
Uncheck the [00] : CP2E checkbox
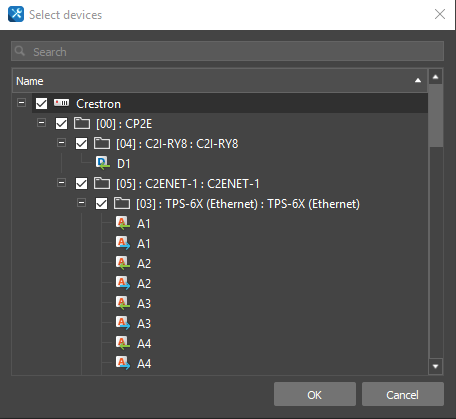pyautogui.click(x=61, y=123)
